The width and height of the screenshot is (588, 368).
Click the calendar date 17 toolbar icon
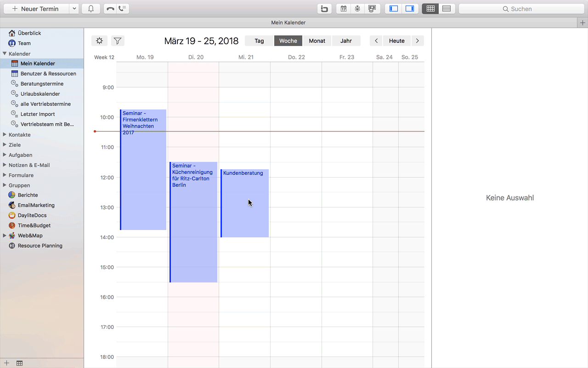[343, 9]
